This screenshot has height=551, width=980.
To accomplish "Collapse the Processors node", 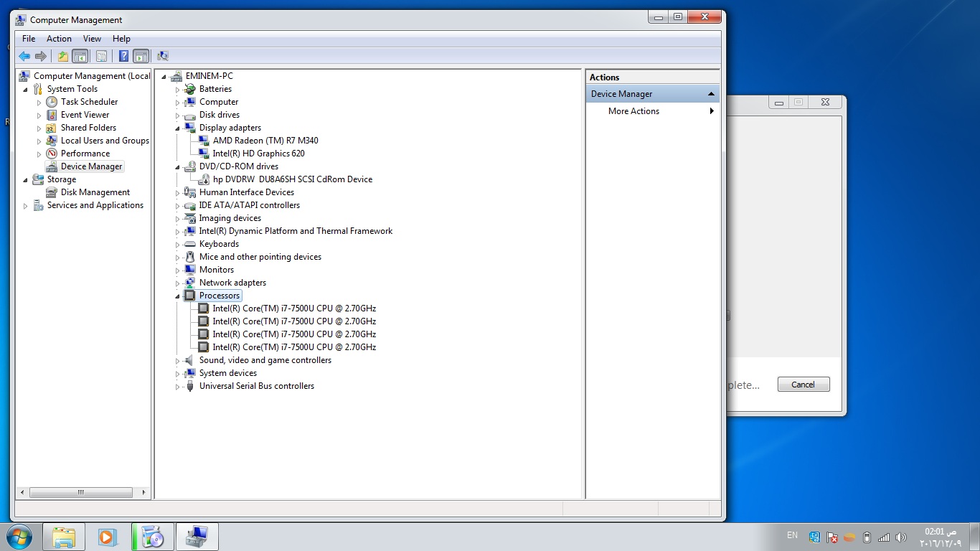I will [x=177, y=296].
